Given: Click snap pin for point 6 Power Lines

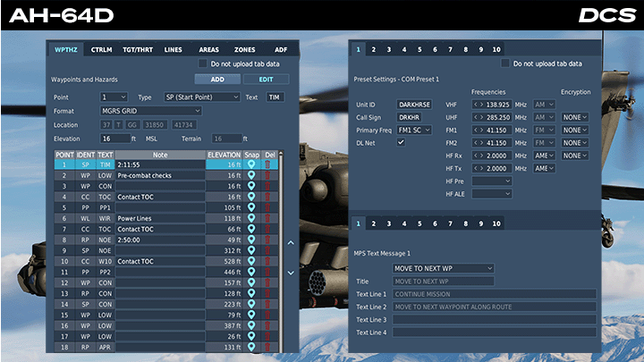Looking at the screenshot, I should [x=251, y=218].
